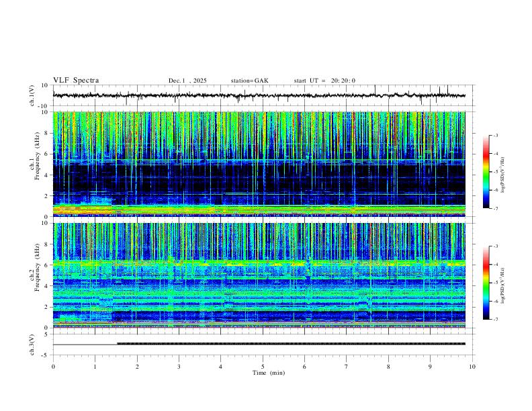532x411 pixels.
Task: Click the 'start UT = 20:20:0' label
Action: 324,81
